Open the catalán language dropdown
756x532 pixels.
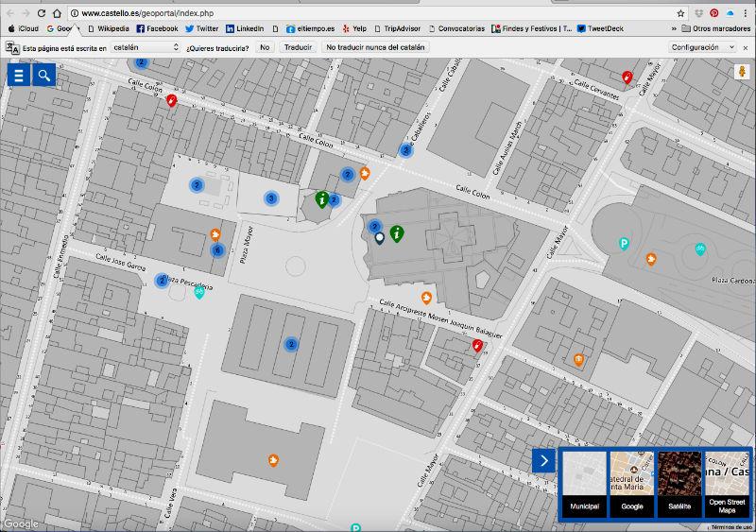coord(145,46)
